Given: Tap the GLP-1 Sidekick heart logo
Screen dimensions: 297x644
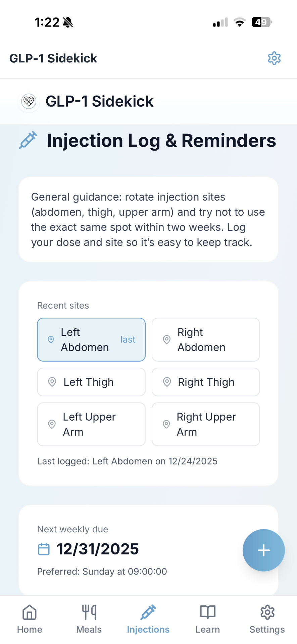Looking at the screenshot, I should click(x=29, y=101).
